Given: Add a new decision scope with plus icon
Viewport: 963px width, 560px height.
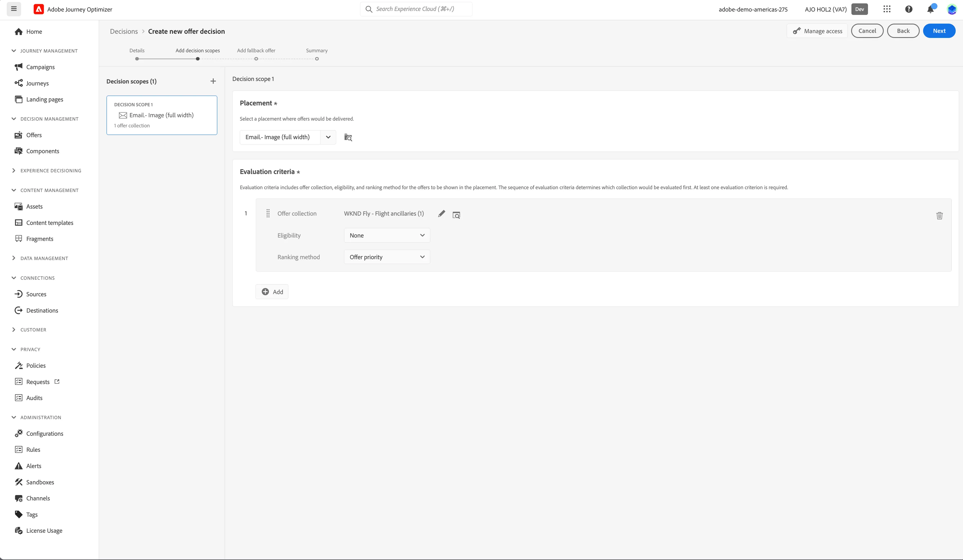Looking at the screenshot, I should 213,81.
